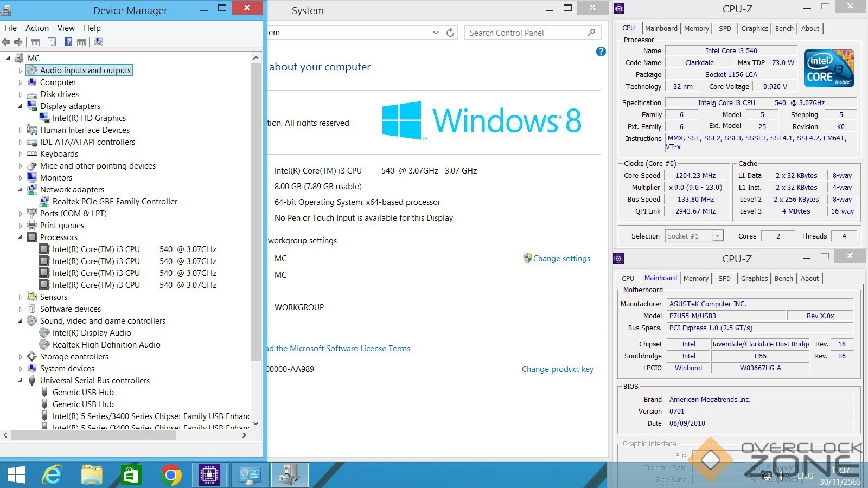Click the Properties icon in Device Manager toolbar
Viewport: 868px width, 488px height.
[x=52, y=42]
